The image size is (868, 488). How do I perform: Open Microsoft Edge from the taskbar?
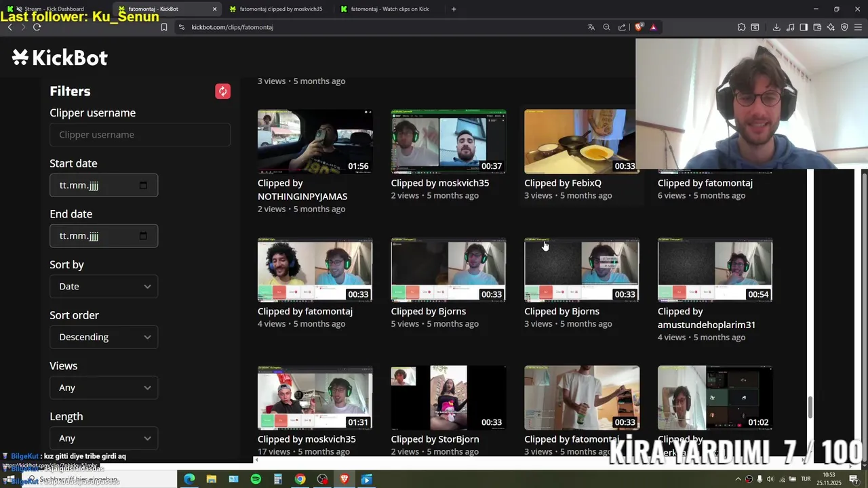189,479
